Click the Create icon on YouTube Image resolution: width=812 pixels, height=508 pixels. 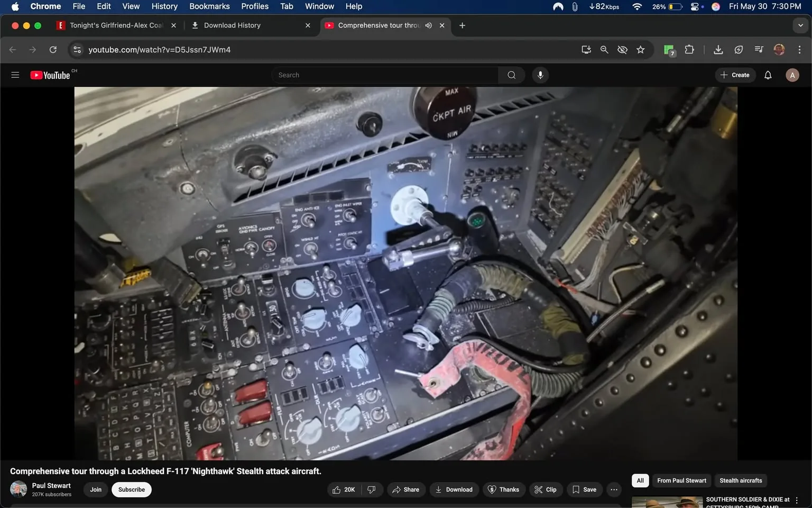(x=735, y=75)
